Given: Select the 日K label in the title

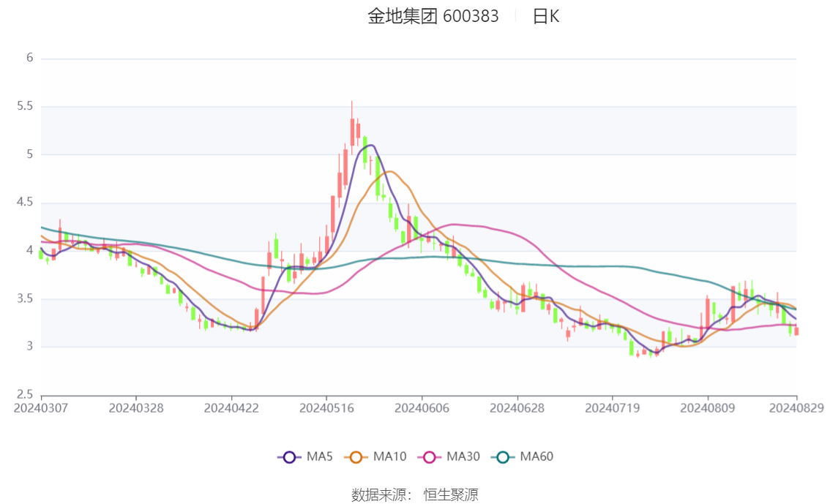Looking at the screenshot, I should click(x=546, y=16).
